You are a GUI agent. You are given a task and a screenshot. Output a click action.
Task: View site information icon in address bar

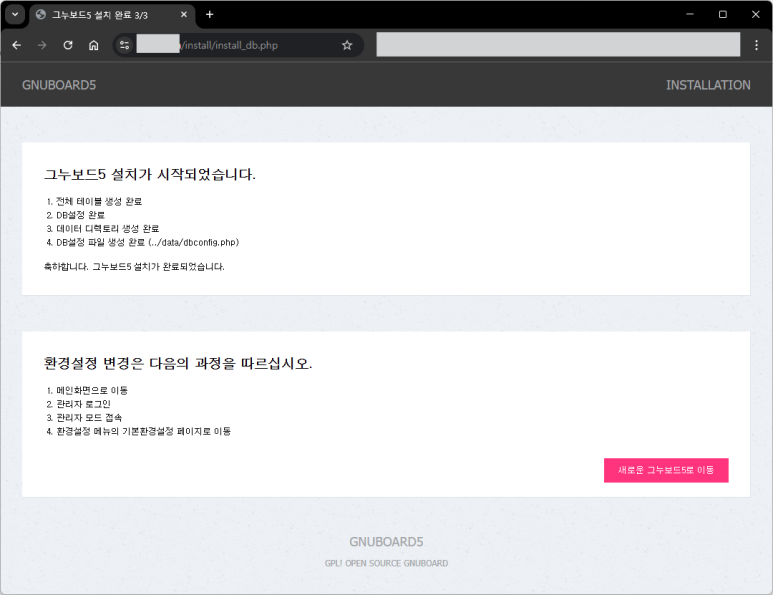[x=124, y=45]
